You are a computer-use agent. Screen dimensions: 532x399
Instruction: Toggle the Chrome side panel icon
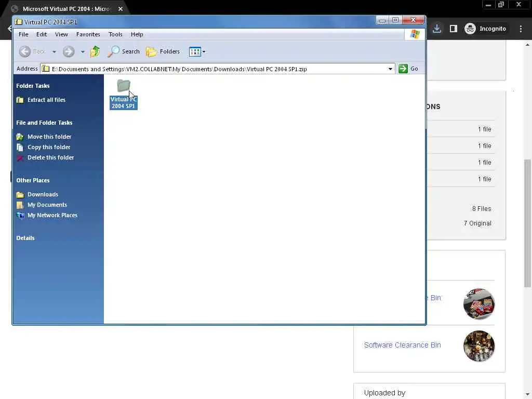coord(453,29)
